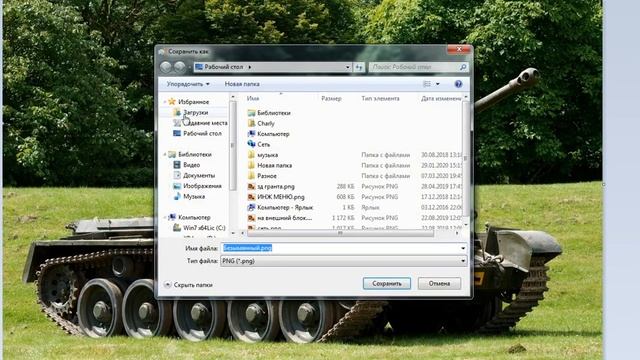Click the Изображения library icon

[x=177, y=186]
